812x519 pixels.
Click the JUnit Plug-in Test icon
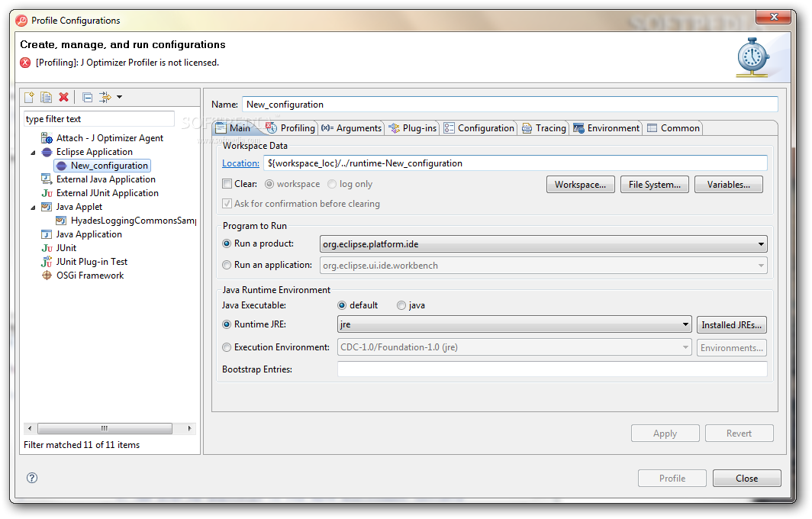(47, 262)
